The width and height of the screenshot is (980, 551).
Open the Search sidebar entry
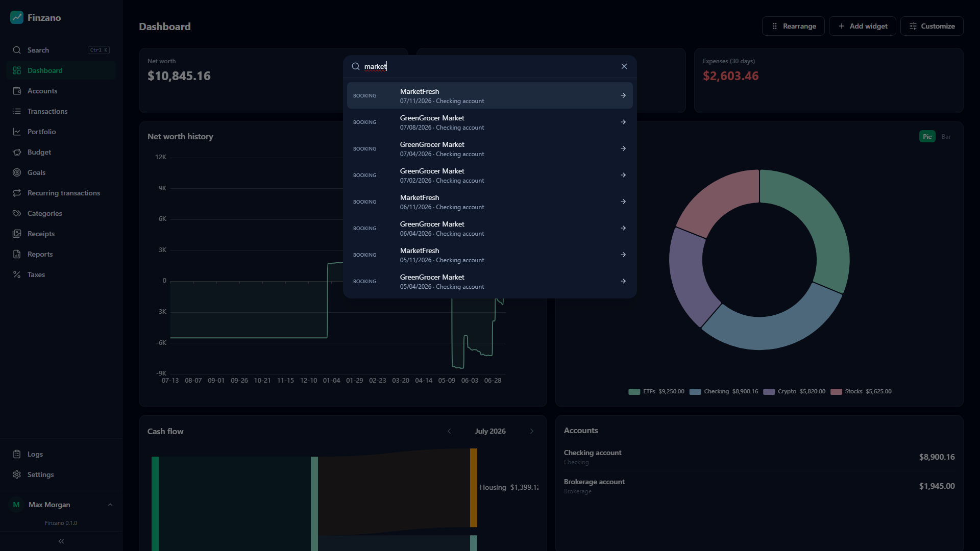coord(61,50)
